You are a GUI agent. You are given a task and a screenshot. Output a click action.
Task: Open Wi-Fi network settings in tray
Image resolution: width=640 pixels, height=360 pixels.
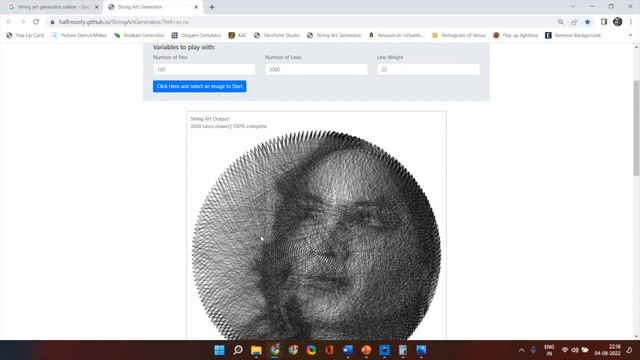565,350
